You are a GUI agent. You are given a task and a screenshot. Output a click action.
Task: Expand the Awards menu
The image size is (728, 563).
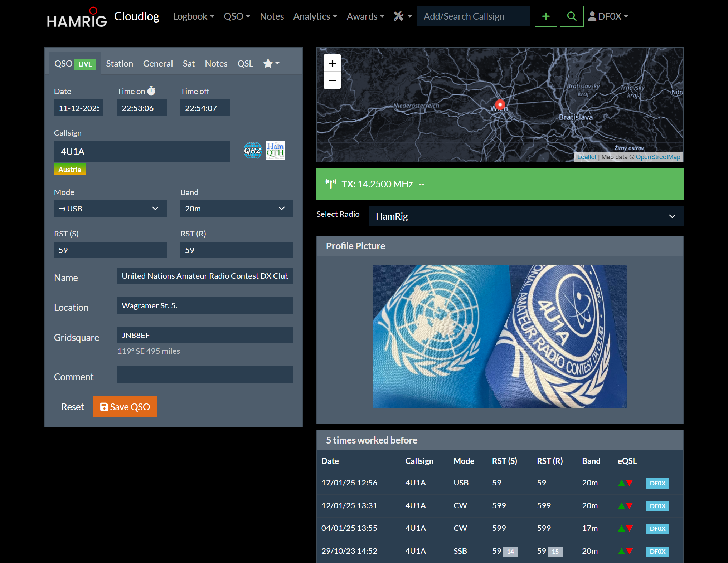(x=365, y=16)
